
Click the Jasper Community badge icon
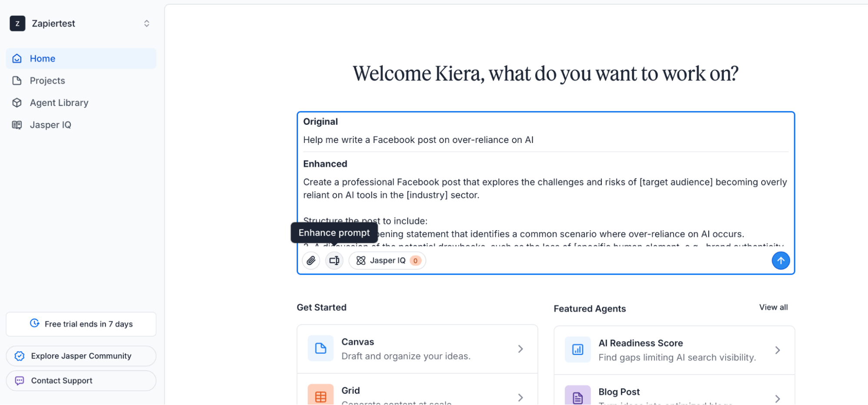20,356
